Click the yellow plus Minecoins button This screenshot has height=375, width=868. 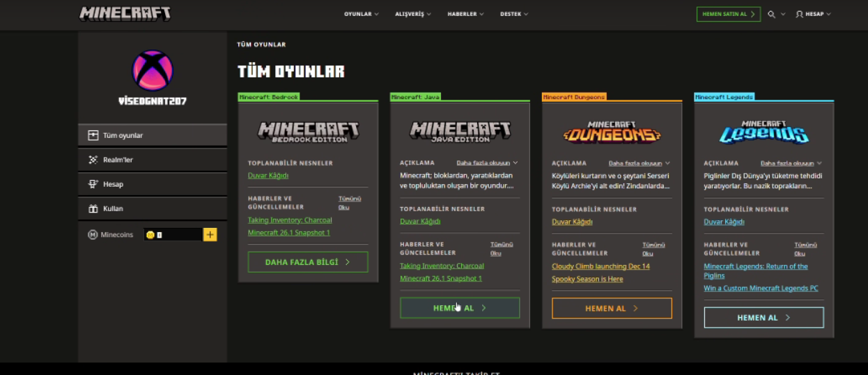[x=210, y=235]
